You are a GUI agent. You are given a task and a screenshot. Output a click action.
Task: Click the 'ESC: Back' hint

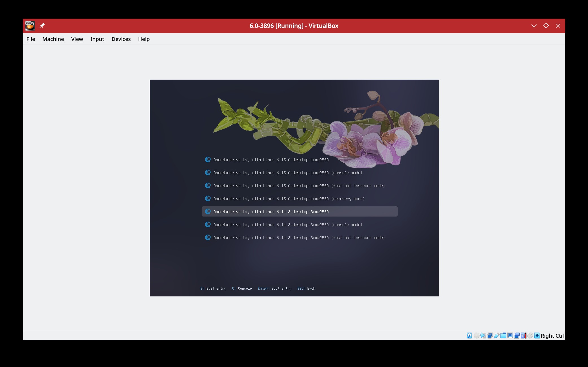306,289
